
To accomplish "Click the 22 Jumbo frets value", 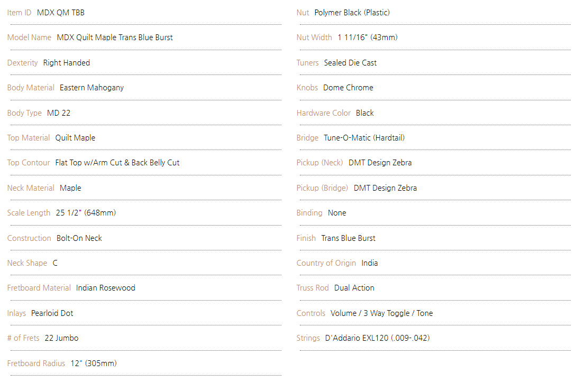I will tap(61, 338).
